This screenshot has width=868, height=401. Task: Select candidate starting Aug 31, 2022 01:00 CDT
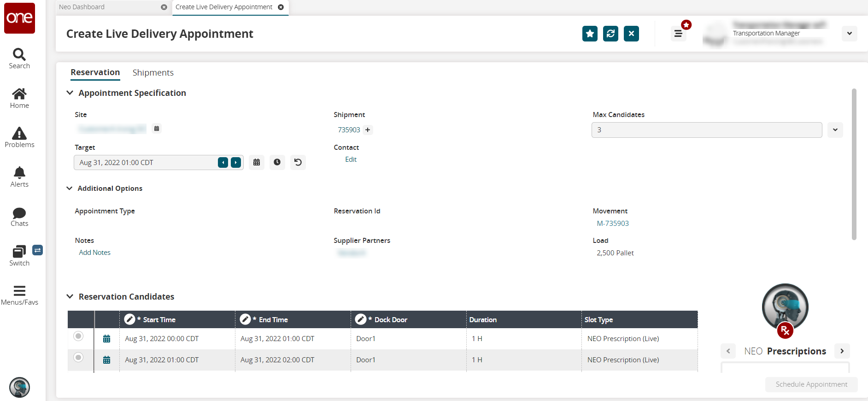tap(78, 357)
